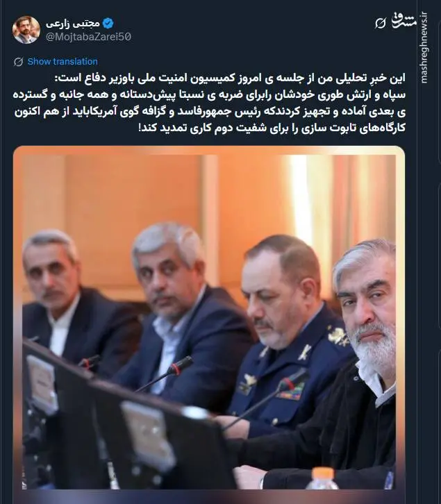This screenshot has height=504, width=441.
Task: Visit the vertical mashreghnews.ir watermark link
Action: (x=424, y=47)
